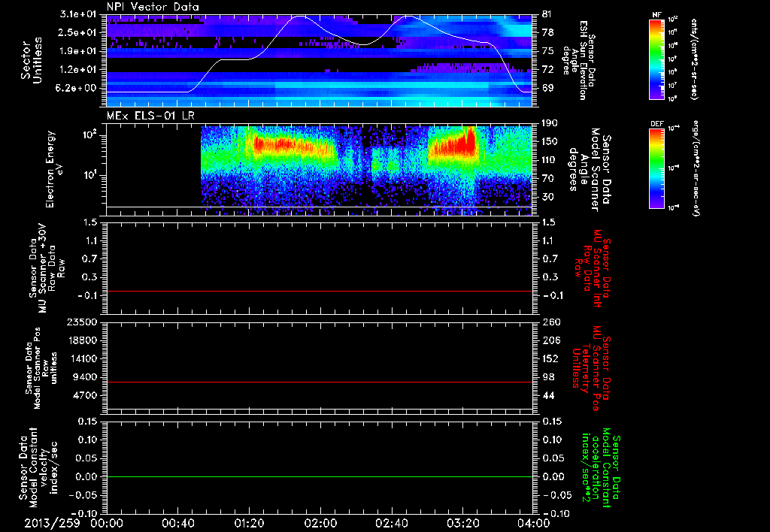
Task: Click the "98" telemetry tick value
Action: pyautogui.click(x=547, y=377)
